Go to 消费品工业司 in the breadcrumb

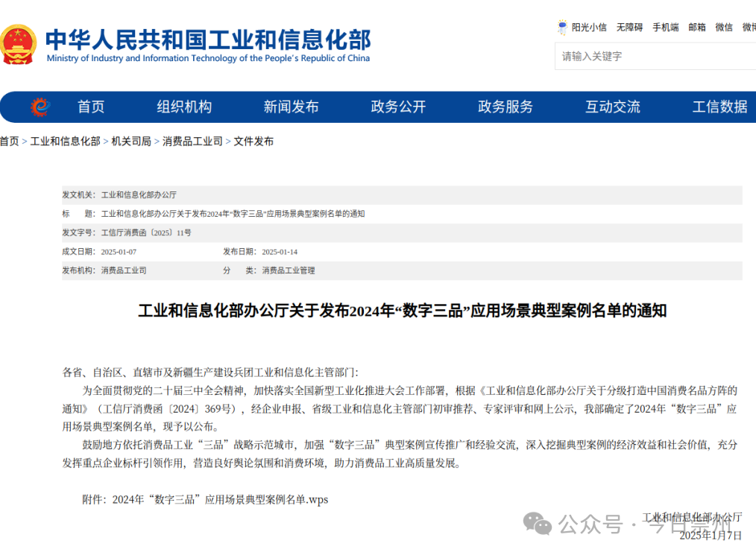point(192,141)
